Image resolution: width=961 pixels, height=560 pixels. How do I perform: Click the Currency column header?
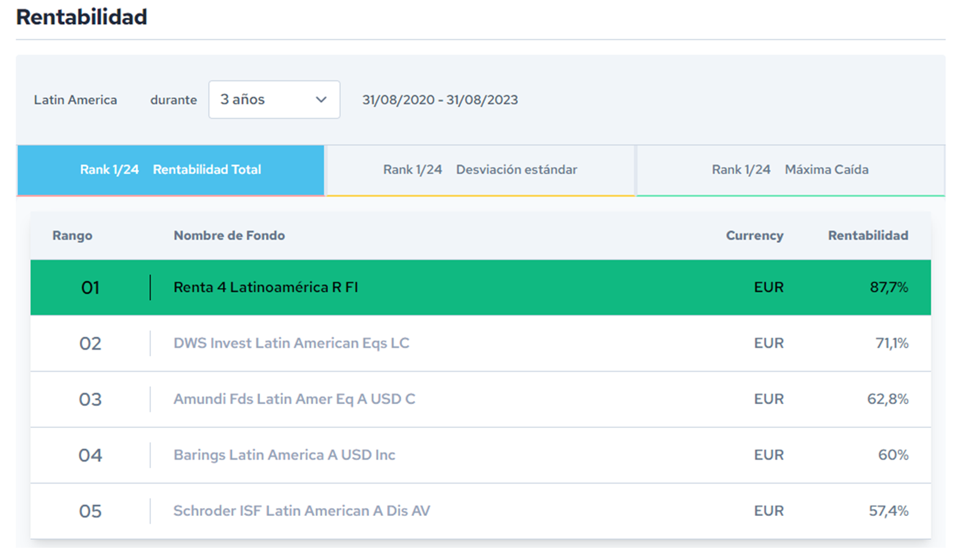(x=754, y=235)
